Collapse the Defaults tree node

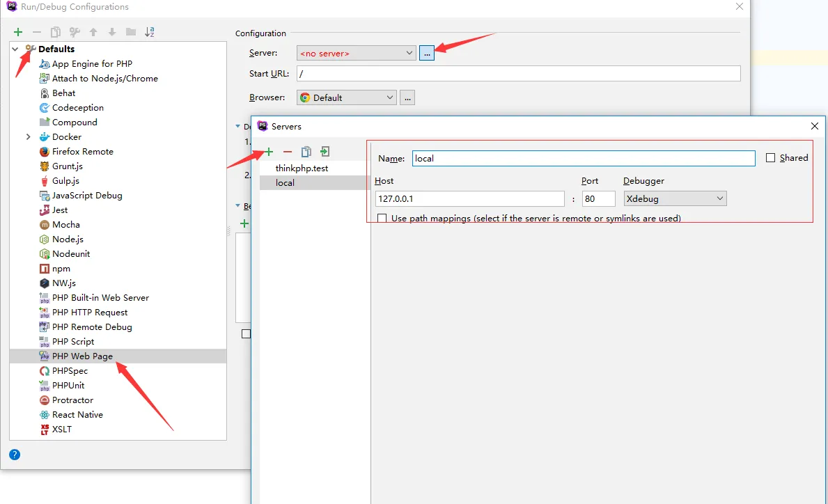15,49
